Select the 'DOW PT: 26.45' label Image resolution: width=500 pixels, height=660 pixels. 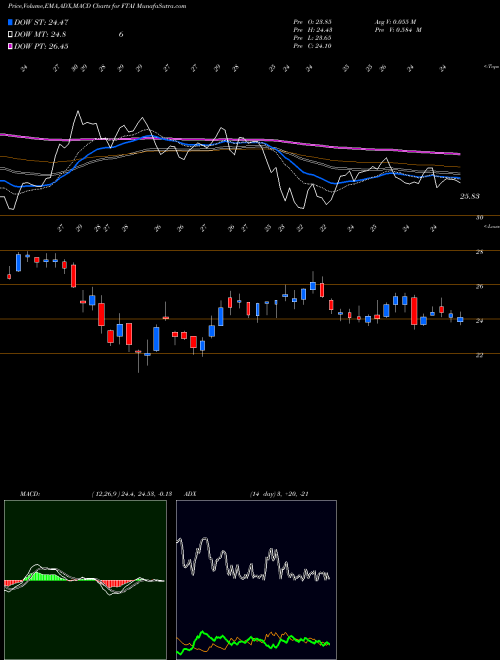[41, 46]
